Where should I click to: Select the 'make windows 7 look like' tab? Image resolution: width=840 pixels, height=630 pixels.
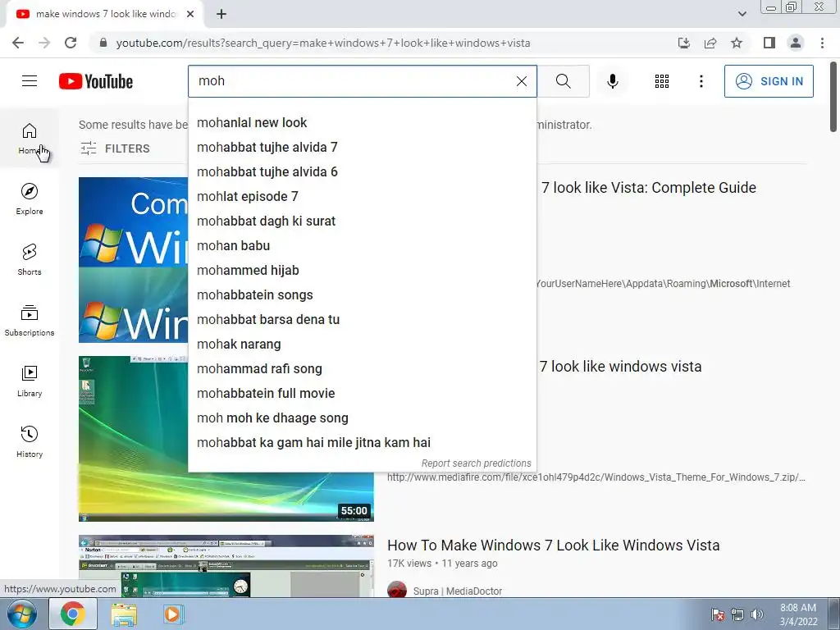coord(104,14)
